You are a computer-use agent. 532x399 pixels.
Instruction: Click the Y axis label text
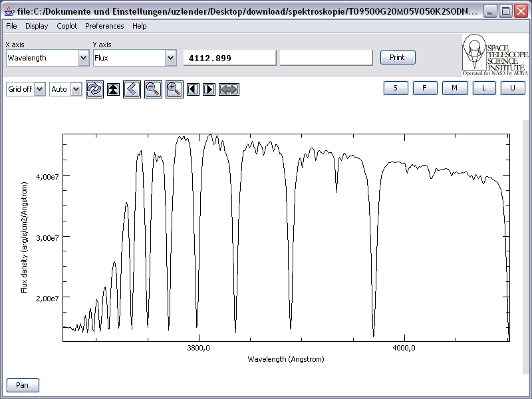[x=102, y=45]
